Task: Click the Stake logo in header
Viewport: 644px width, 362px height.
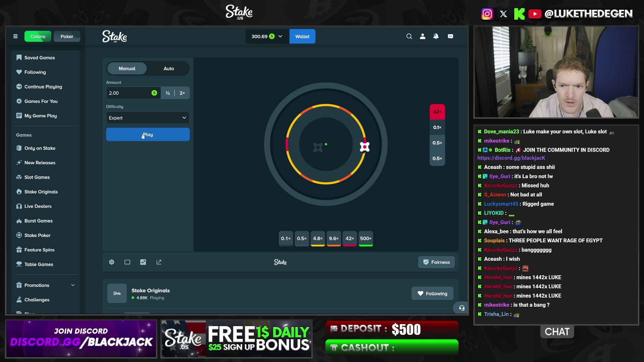Action: [x=114, y=37]
